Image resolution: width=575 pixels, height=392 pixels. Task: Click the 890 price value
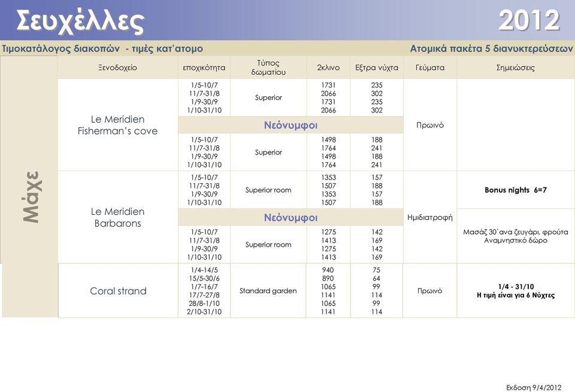click(x=328, y=278)
